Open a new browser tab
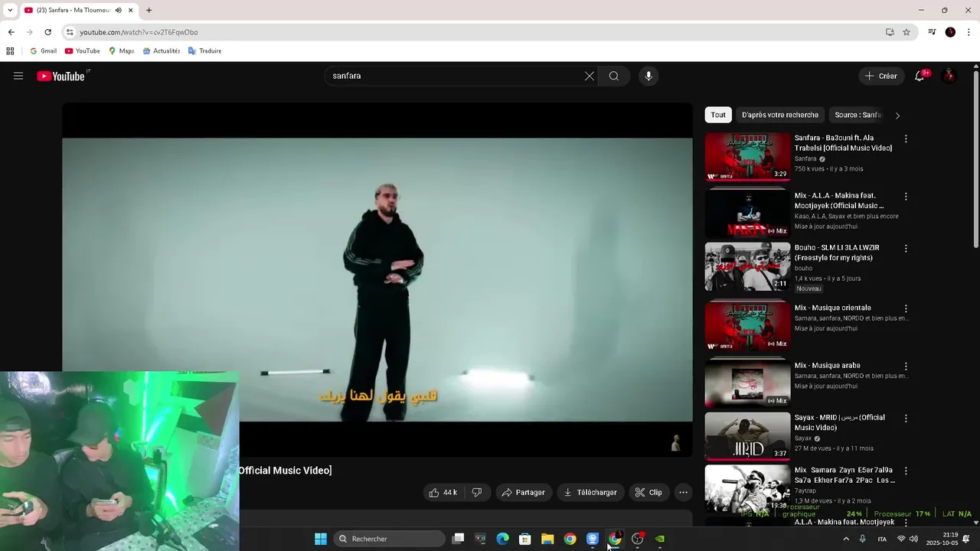The width and height of the screenshot is (980, 551). [149, 10]
